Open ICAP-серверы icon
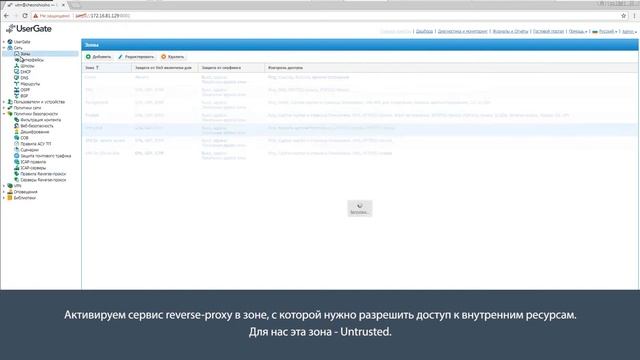This screenshot has width=640, height=360. 17,168
